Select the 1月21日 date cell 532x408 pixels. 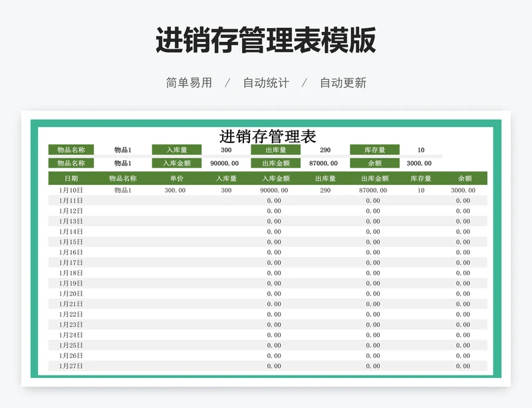pyautogui.click(x=71, y=304)
